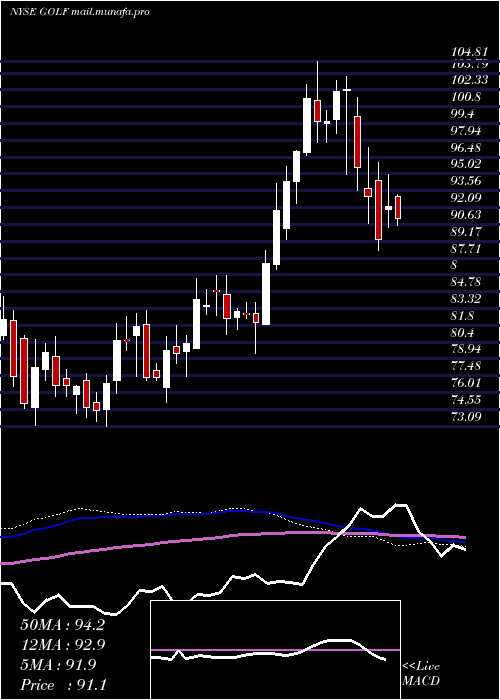Image resolution: width=500 pixels, height=700 pixels.
Task: Click the 73.09 price axis label
Action: click(466, 417)
